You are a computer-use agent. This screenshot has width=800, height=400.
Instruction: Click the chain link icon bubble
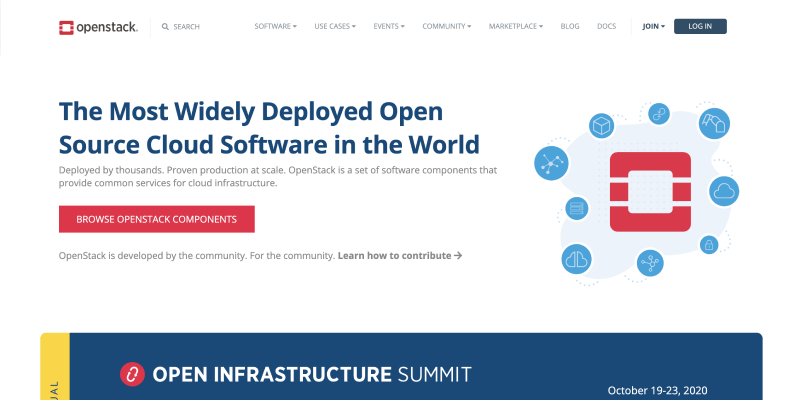point(658,113)
